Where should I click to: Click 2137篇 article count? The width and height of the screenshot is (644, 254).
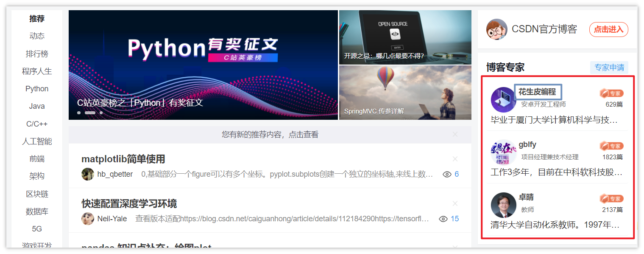point(613,210)
